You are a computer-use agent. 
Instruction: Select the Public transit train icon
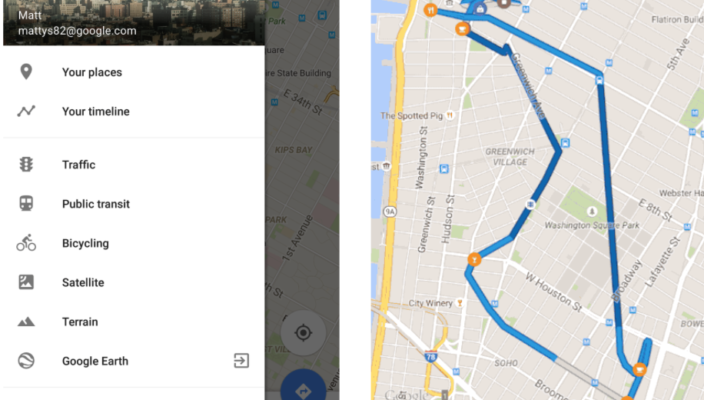(x=26, y=203)
